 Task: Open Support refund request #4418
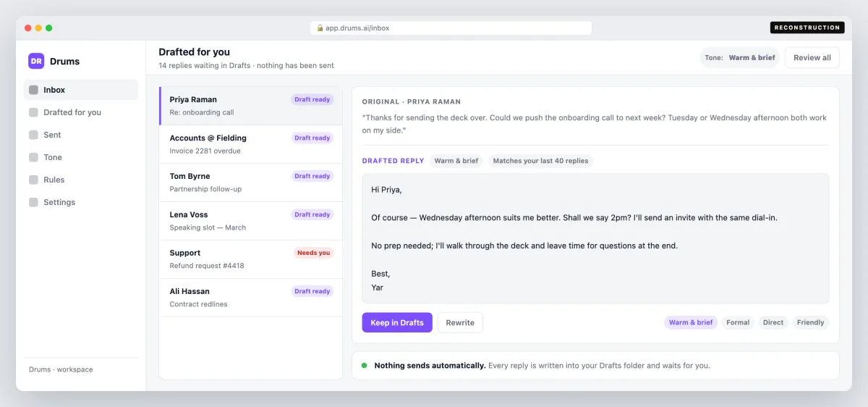point(251,259)
